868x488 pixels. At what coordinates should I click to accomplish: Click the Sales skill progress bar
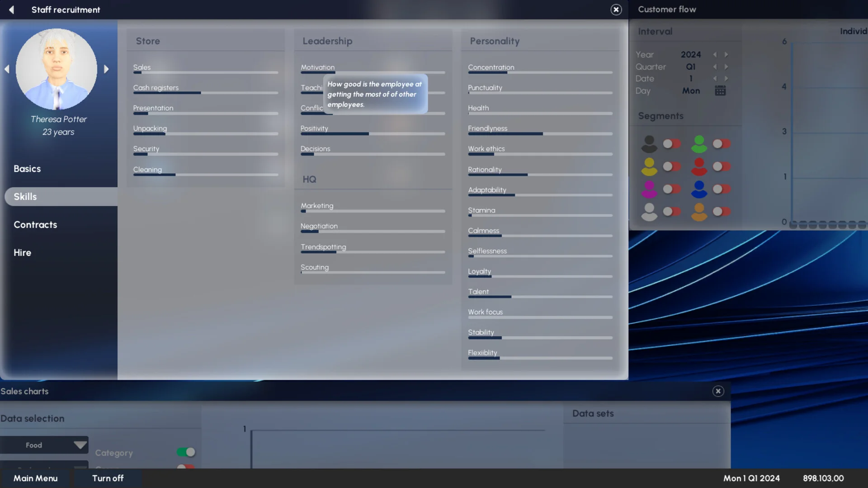pyautogui.click(x=205, y=72)
